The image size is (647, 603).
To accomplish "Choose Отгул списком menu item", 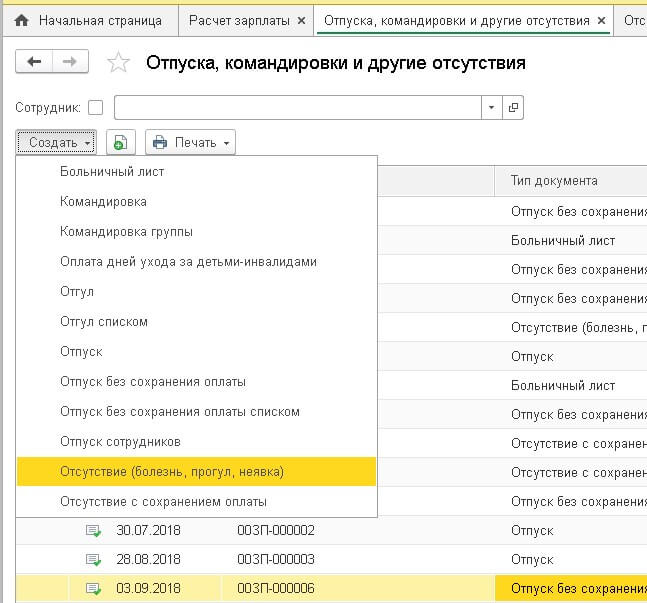I will tap(196, 322).
